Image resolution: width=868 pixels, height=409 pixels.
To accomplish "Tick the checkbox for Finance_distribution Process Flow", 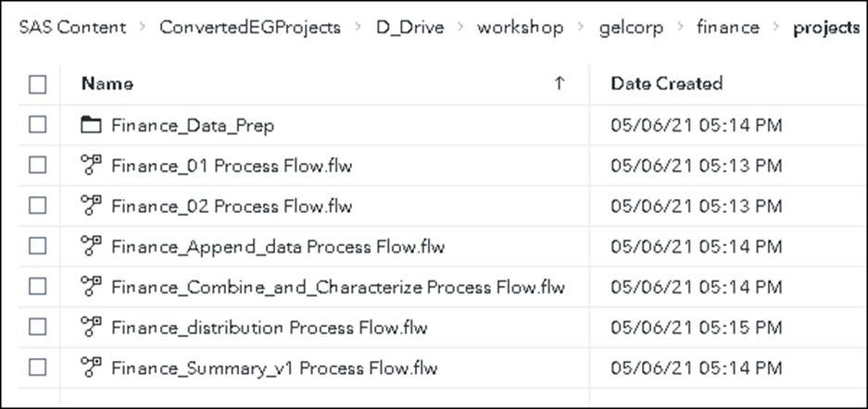I will click(x=38, y=327).
